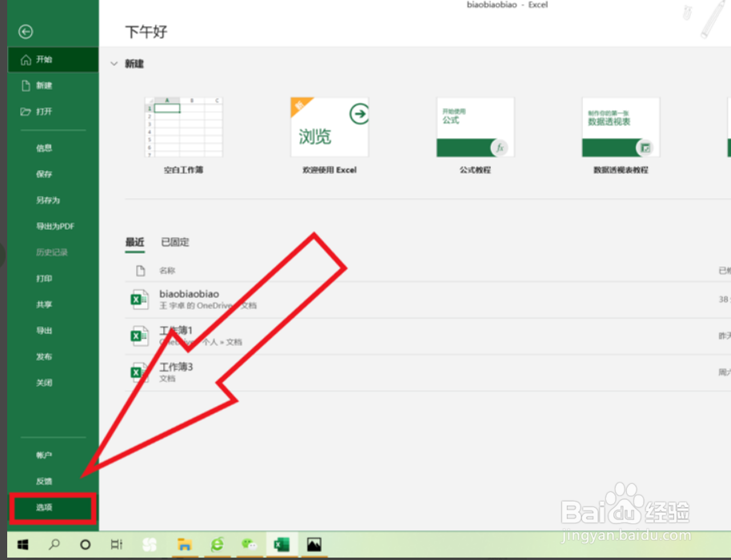Open the 欢迎使用 Excel template

[330, 127]
